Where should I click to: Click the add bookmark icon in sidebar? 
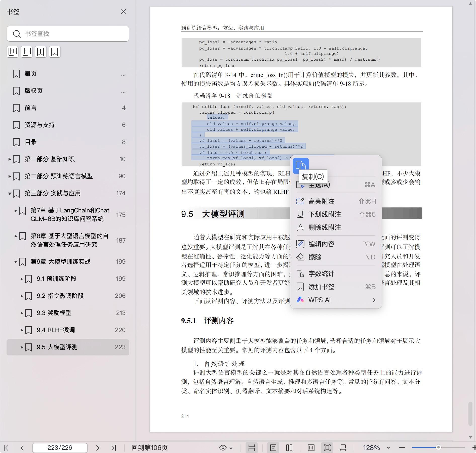click(41, 52)
